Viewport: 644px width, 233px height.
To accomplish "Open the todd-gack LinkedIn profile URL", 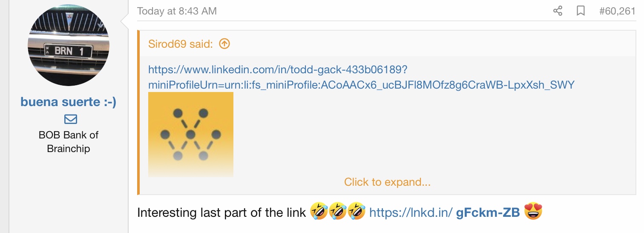I will tap(361, 77).
